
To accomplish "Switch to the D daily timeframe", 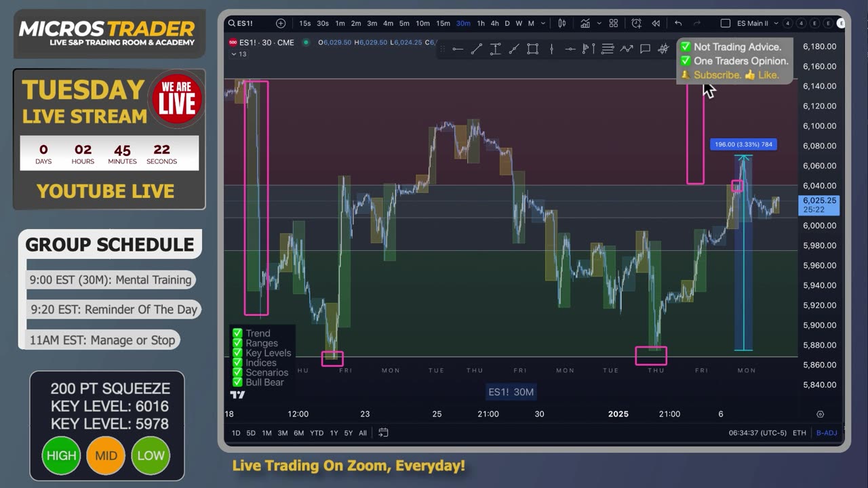I will (507, 23).
